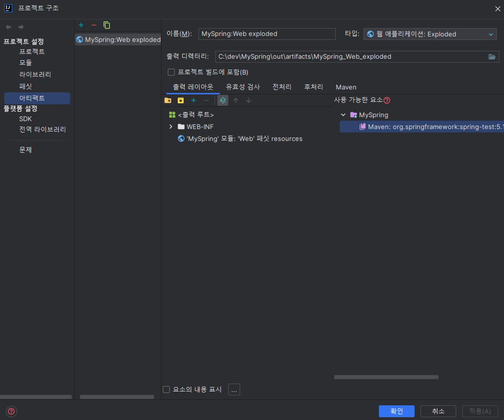Select 아티팩트 in settings sidebar

coord(37,98)
